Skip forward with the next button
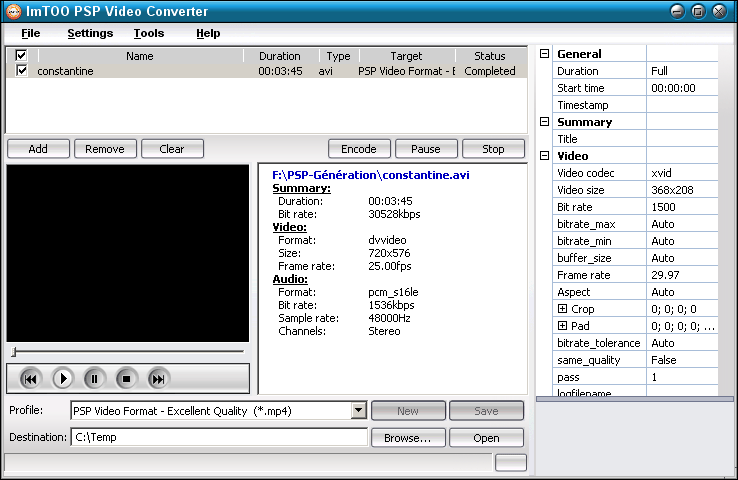Image resolution: width=738 pixels, height=480 pixels. point(158,379)
